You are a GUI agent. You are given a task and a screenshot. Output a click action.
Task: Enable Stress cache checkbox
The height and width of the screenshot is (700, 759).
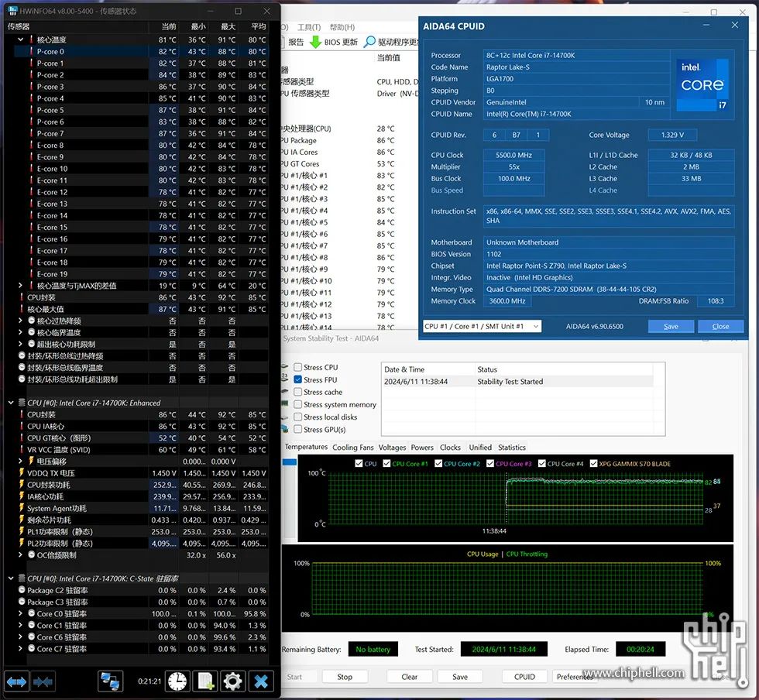click(298, 392)
